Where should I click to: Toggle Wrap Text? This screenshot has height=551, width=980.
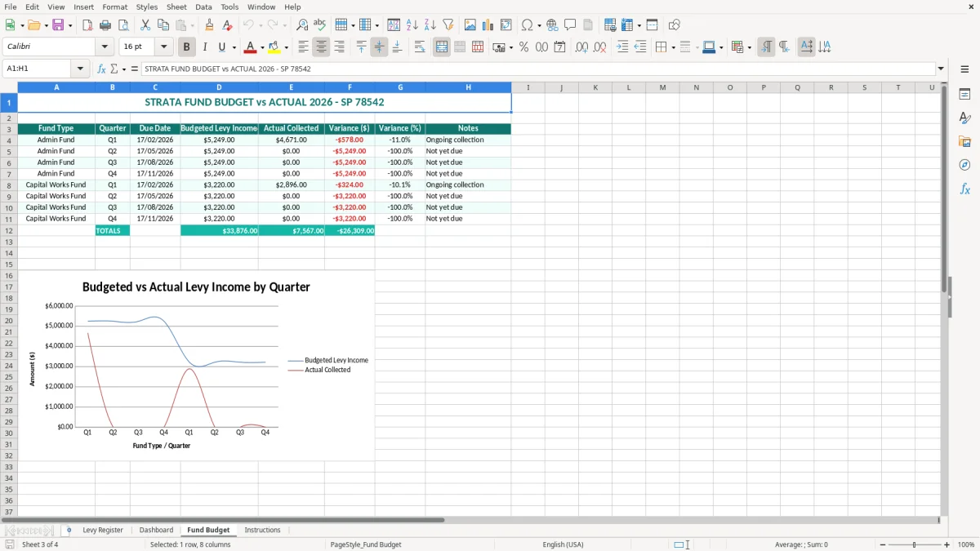[420, 47]
